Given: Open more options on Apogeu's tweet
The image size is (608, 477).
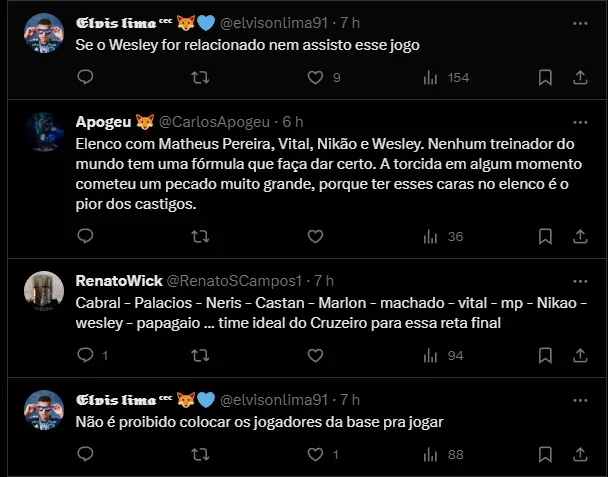Looking at the screenshot, I should point(580,122).
